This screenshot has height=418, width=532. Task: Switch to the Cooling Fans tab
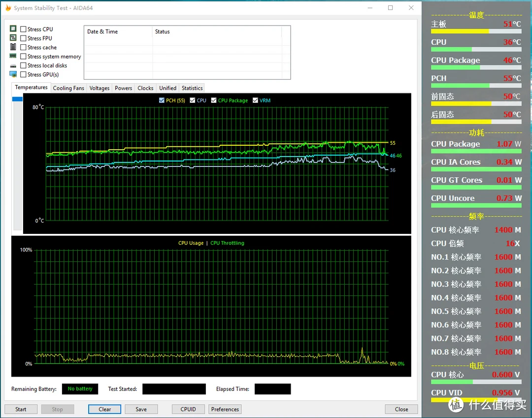click(68, 88)
